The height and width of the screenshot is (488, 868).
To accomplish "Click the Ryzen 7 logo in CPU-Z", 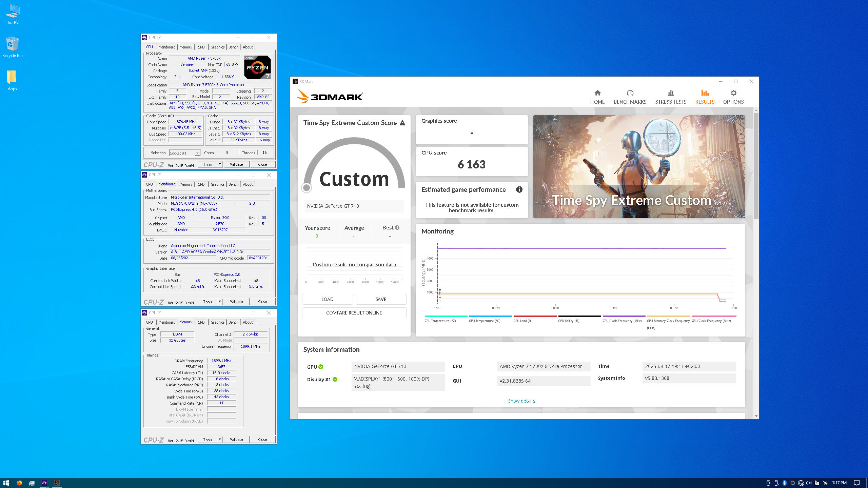I will coord(257,67).
